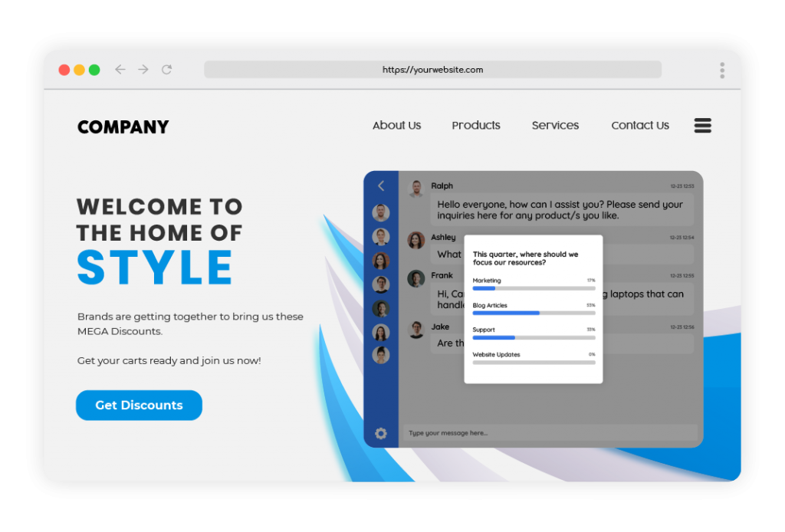Go to the Products nav link
785x532 pixels.
click(476, 126)
